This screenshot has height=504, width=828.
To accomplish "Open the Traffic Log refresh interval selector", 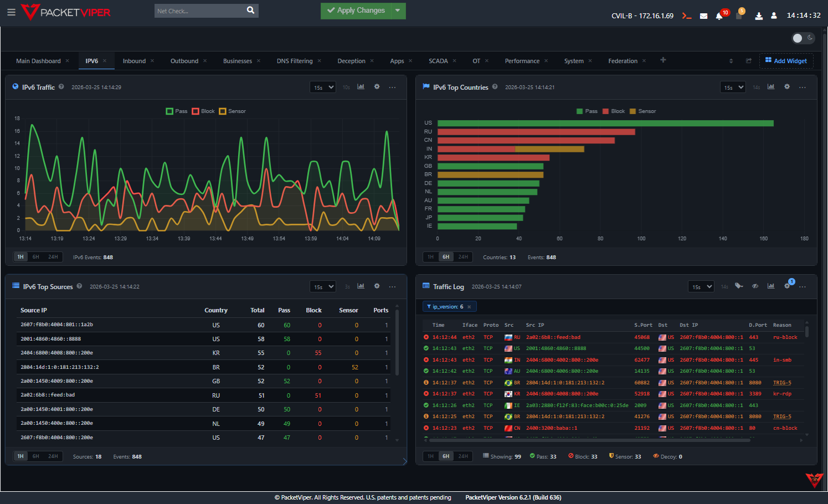I will point(701,286).
